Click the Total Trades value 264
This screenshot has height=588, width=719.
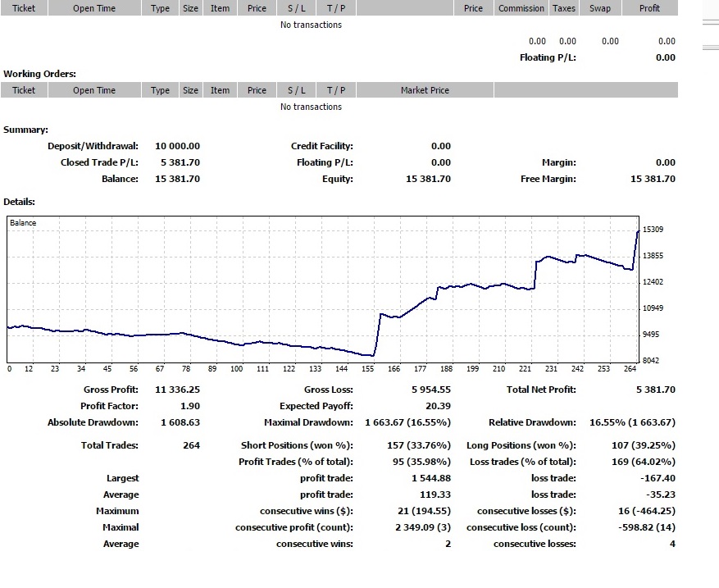tap(191, 445)
